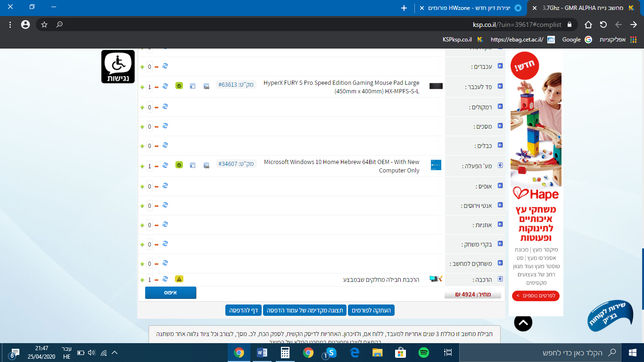
Task: Expand the אוזניות category arrow
Action: click(500, 224)
